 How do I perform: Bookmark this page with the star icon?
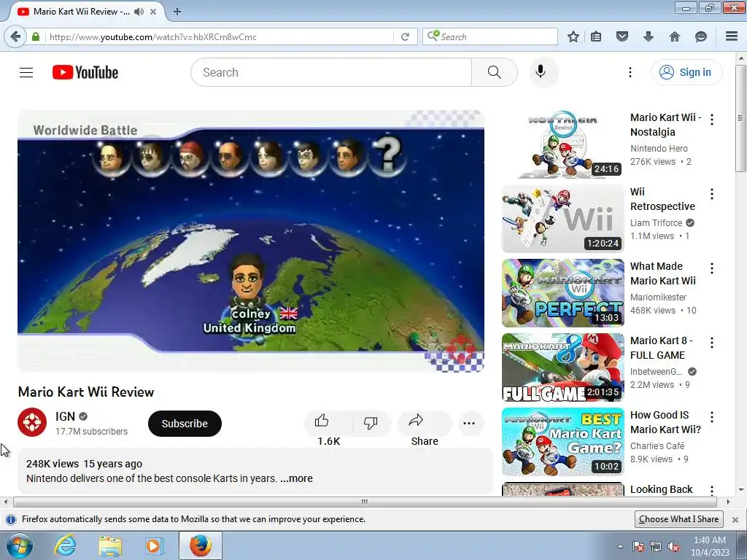pyautogui.click(x=573, y=36)
